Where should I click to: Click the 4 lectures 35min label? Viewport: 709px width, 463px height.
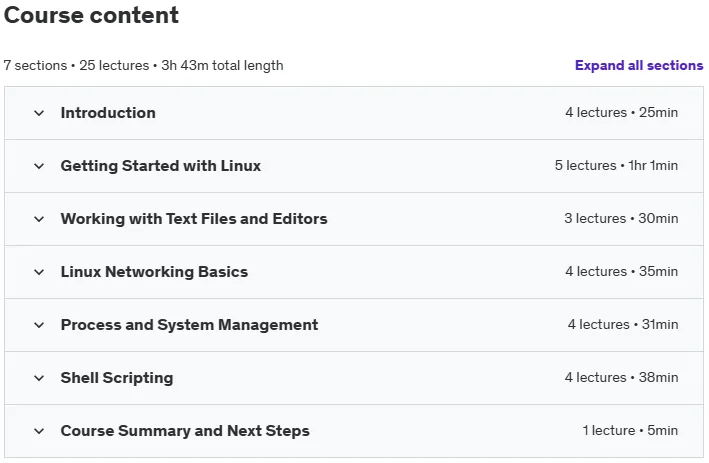[x=622, y=271]
